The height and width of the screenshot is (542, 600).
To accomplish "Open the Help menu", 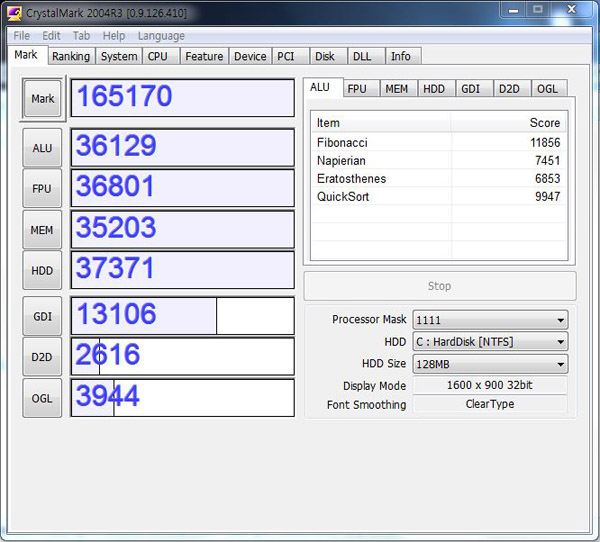I will pos(114,36).
